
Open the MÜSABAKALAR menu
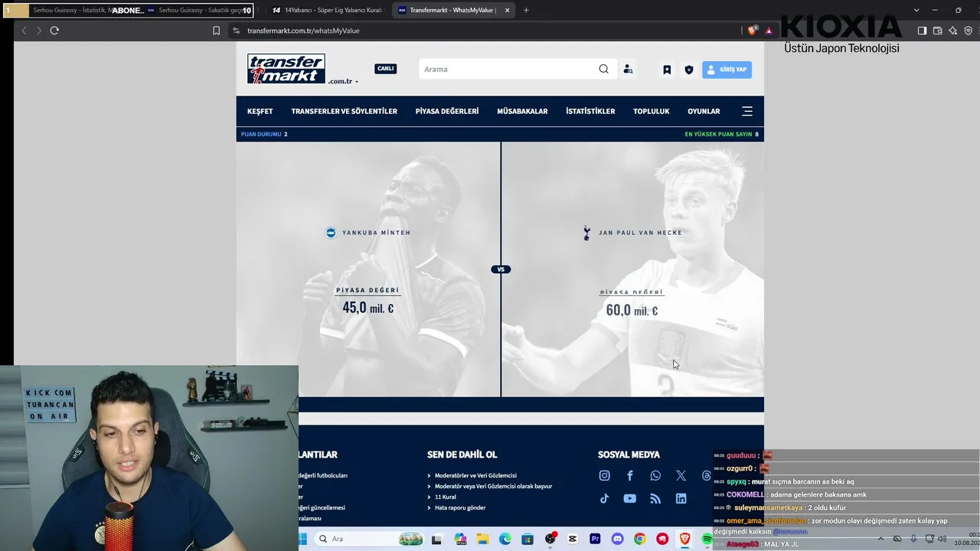point(522,112)
